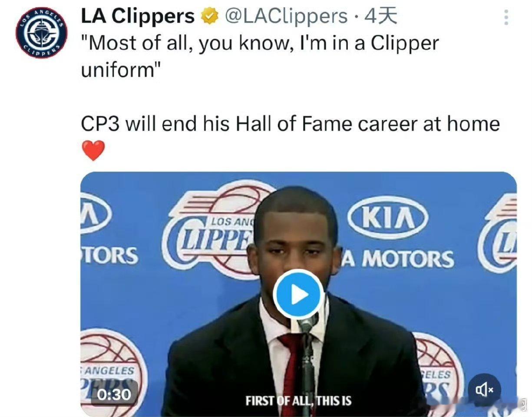532x417 pixels.
Task: Open the video thumbnail of press conference
Action: point(298,294)
